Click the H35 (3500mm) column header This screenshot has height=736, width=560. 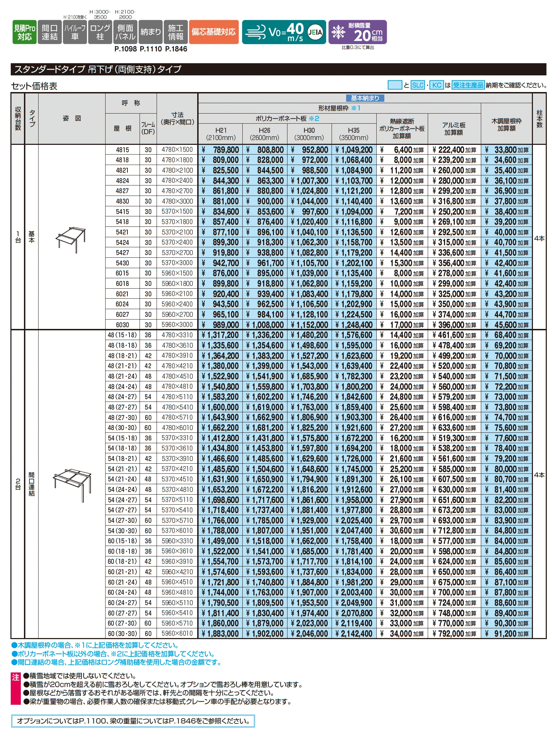pyautogui.click(x=354, y=134)
